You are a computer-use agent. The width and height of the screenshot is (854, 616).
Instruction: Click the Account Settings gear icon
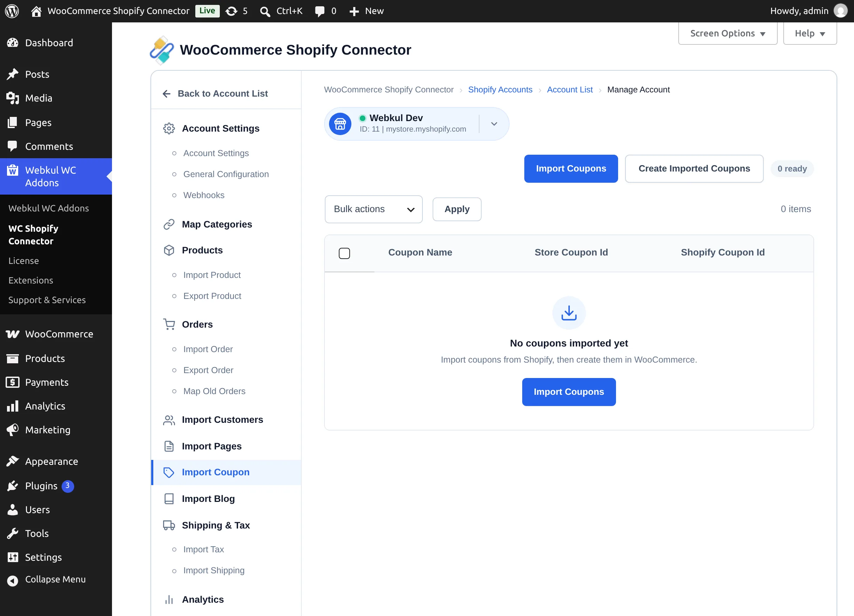[x=169, y=128]
